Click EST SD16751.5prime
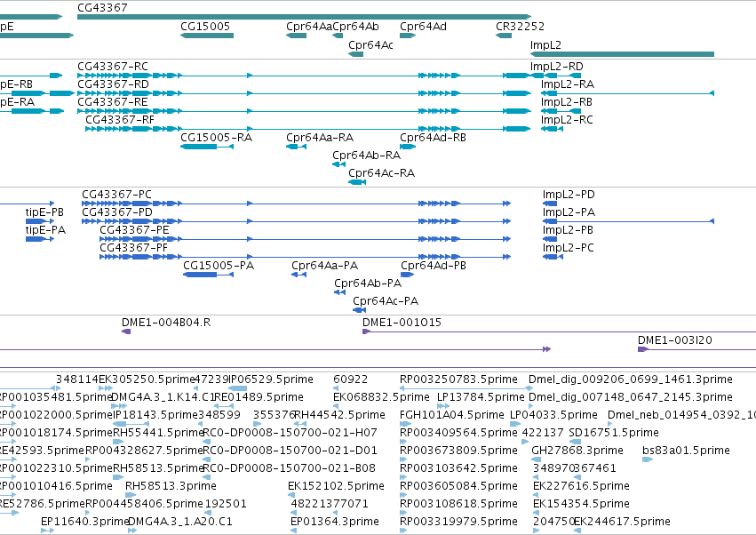Viewport: 756px width, 535px height. 575,442
